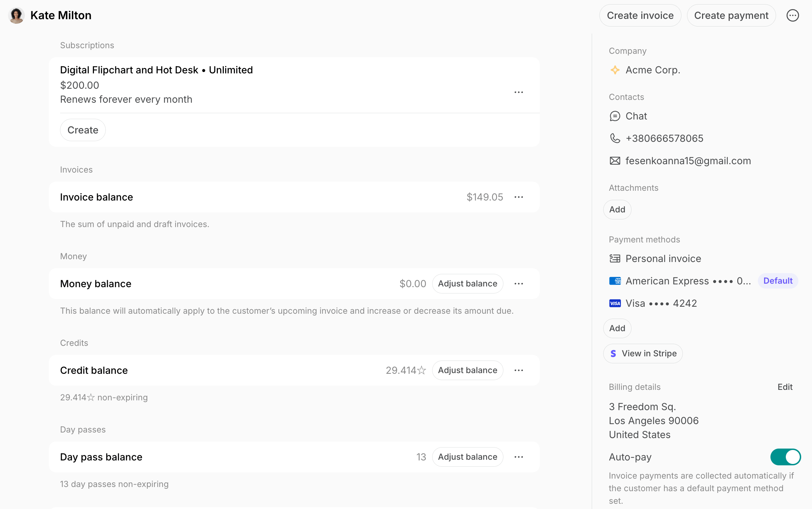Click the 3 Freedom Sq. address line

coord(642,407)
